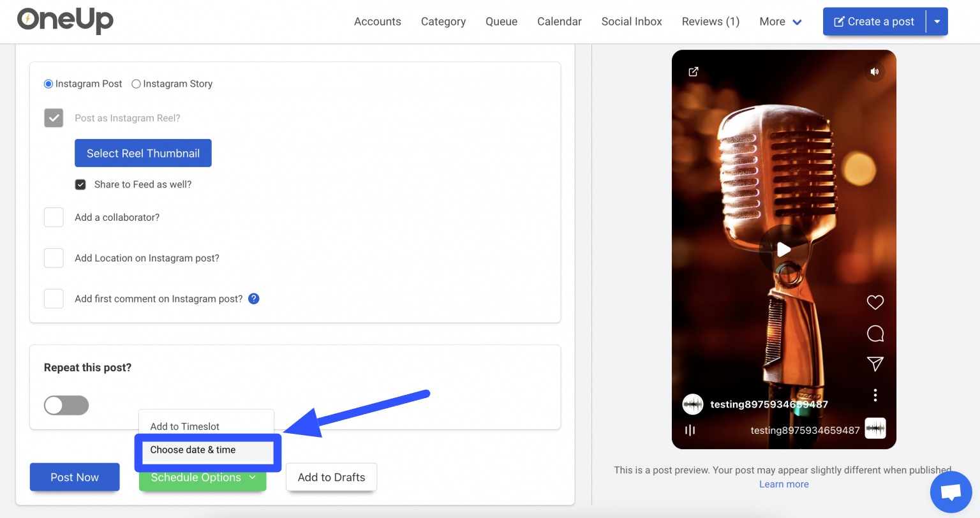Open the Create a post dropdown arrow
The width and height of the screenshot is (980, 518).
(x=937, y=21)
